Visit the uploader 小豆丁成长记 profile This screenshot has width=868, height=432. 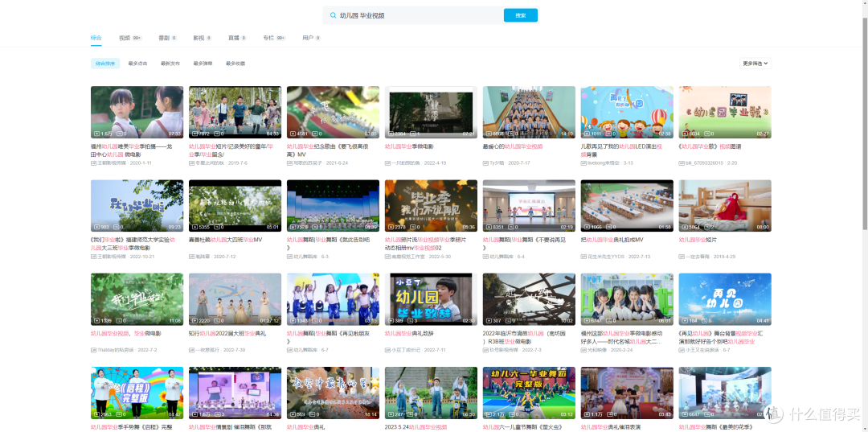tap(406, 350)
